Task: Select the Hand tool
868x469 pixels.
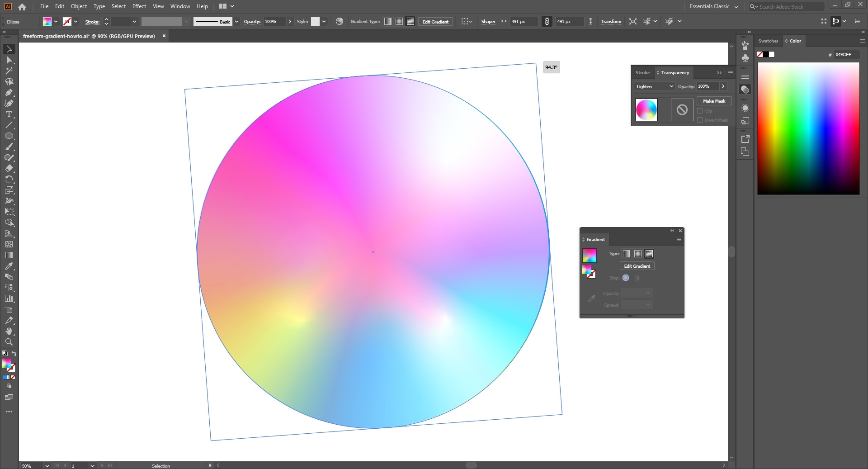Action: point(9,332)
